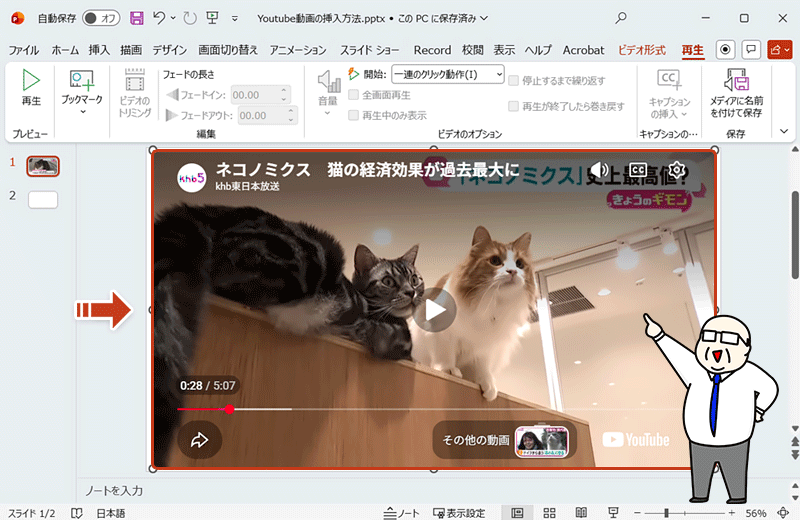Start slideshow from beginning icon
800x520 pixels.
212,18
